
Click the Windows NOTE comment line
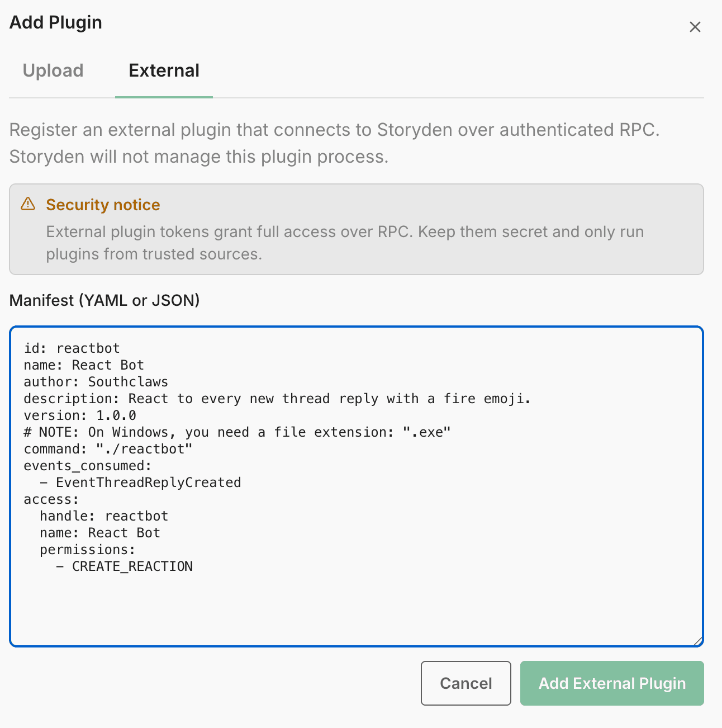(237, 432)
